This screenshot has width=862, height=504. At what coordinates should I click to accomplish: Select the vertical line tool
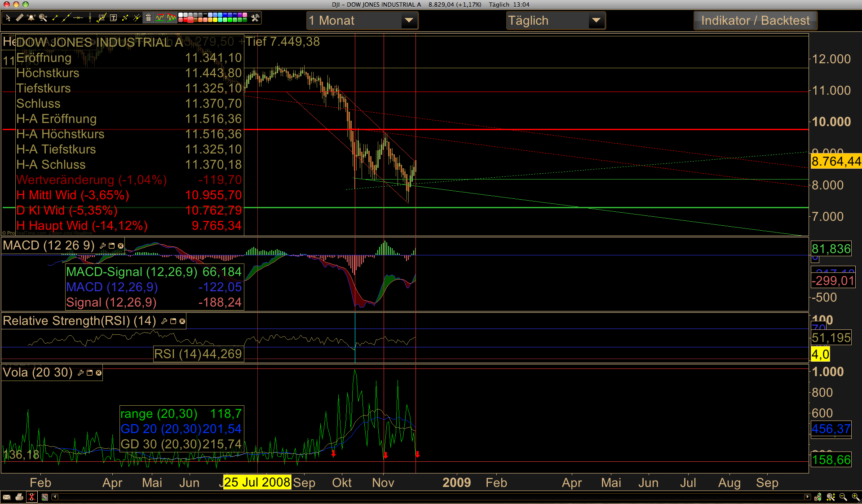click(90, 18)
